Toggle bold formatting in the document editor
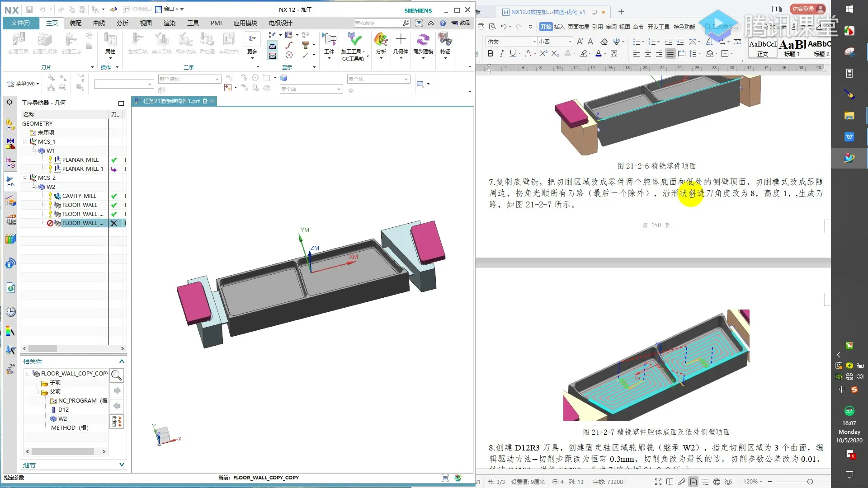Image resolution: width=868 pixels, height=488 pixels. [x=491, y=54]
